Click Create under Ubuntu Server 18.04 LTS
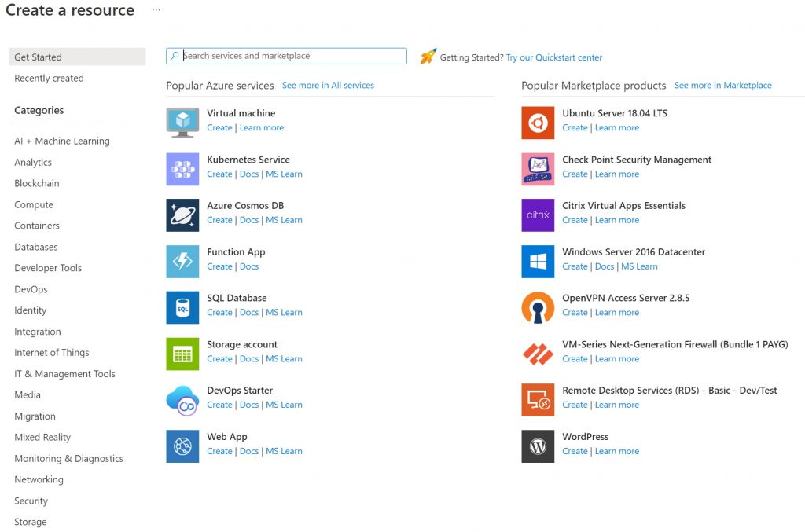805x532 pixels. (x=575, y=128)
